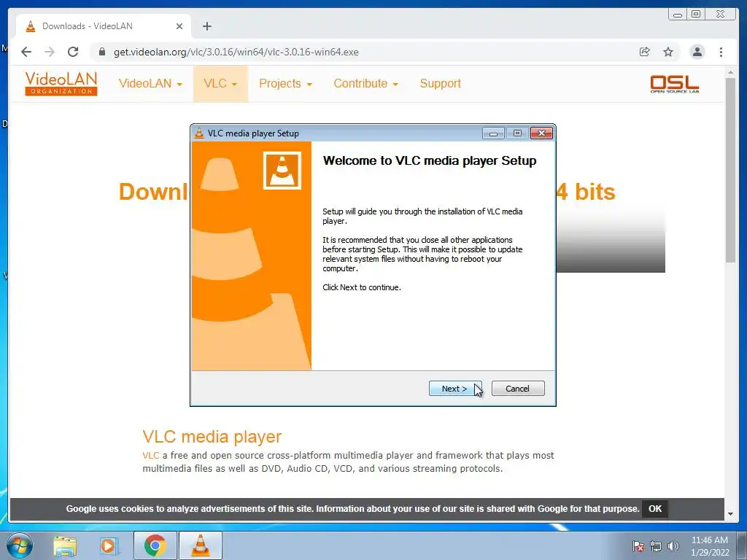Click the padlock site info icon
Screen dimensions: 747x560
102,52
